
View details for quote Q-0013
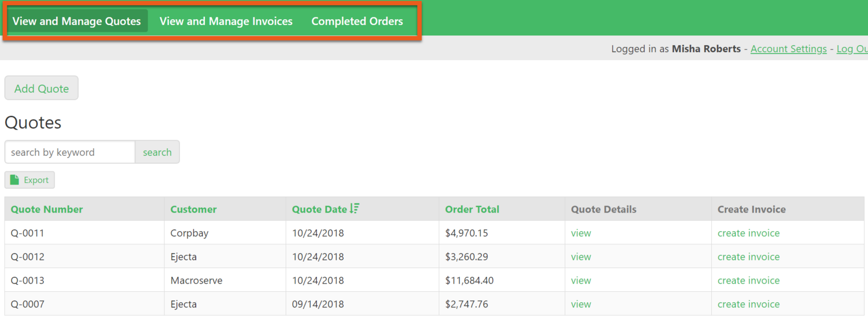pyautogui.click(x=581, y=281)
